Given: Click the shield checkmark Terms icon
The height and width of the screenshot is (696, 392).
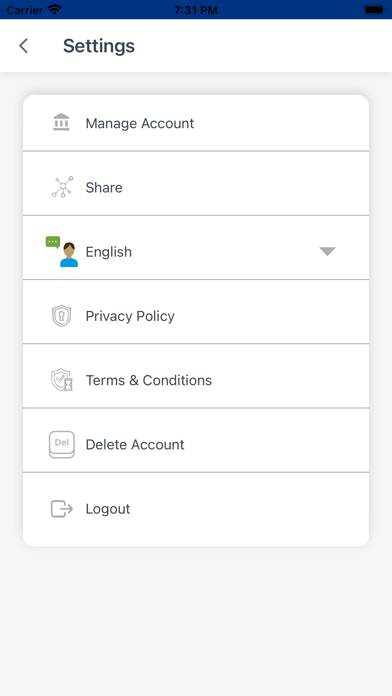Looking at the screenshot, I should (62, 380).
